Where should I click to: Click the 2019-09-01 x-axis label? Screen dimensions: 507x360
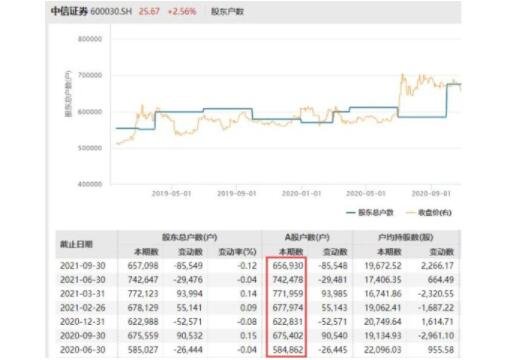click(x=236, y=193)
